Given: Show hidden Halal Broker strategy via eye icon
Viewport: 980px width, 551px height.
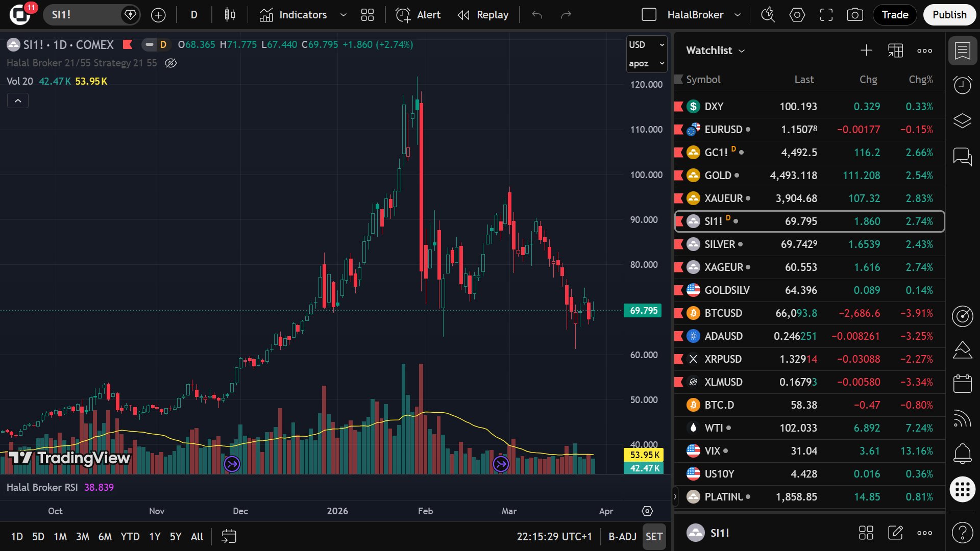Looking at the screenshot, I should 170,63.
